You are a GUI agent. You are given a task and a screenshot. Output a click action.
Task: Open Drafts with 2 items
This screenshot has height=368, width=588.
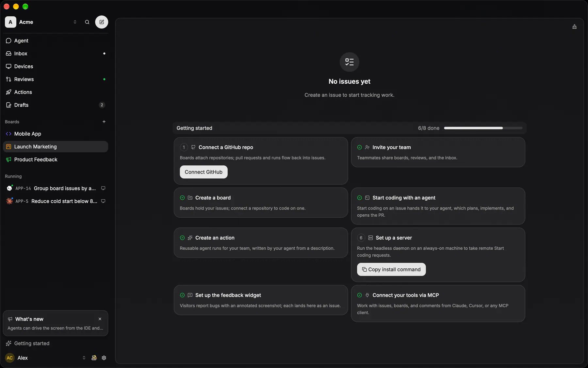(56, 105)
